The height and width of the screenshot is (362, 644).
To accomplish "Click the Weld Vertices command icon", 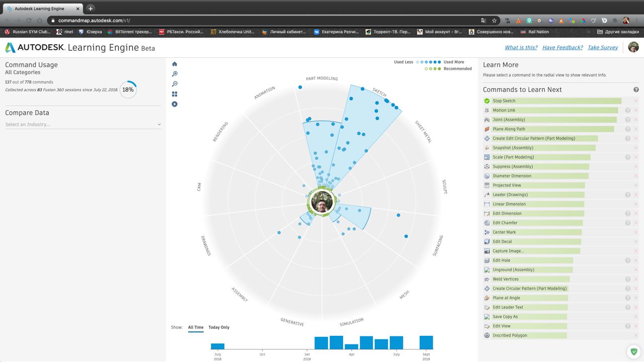I will [487, 279].
